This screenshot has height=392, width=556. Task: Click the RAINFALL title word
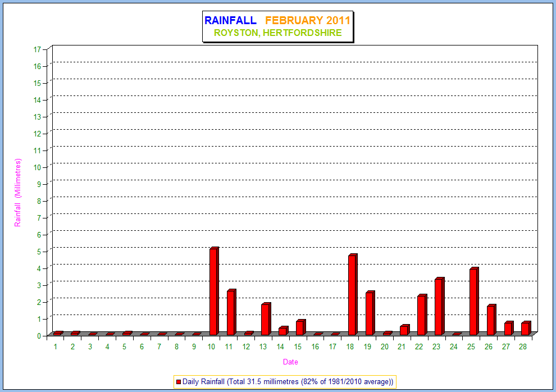pos(230,21)
